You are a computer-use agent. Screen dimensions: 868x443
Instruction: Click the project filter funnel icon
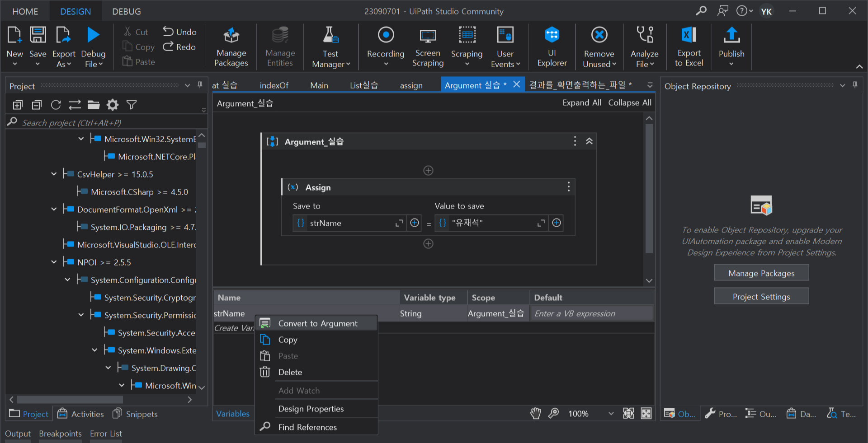(132, 105)
